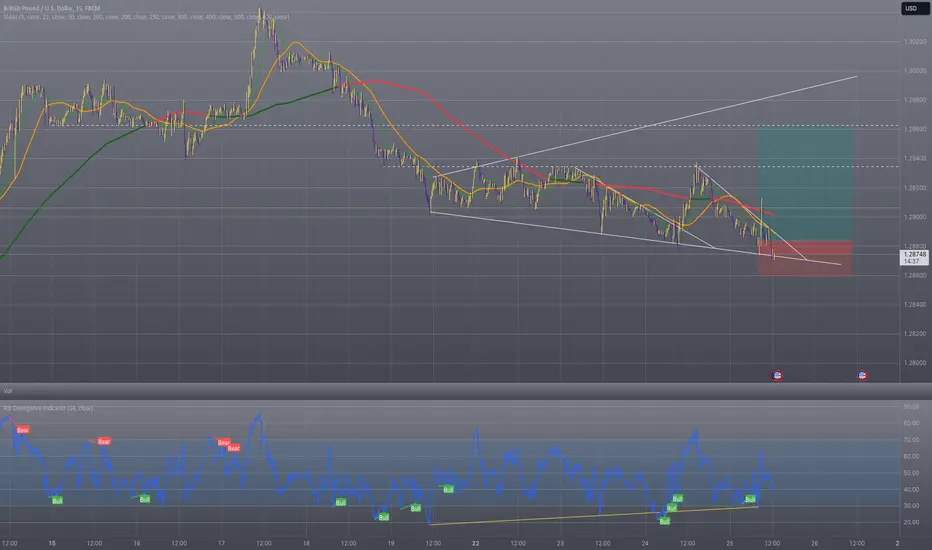Image resolution: width=932 pixels, height=550 pixels.
Task: Click the 1.28200 price axis label
Action: 914,334
